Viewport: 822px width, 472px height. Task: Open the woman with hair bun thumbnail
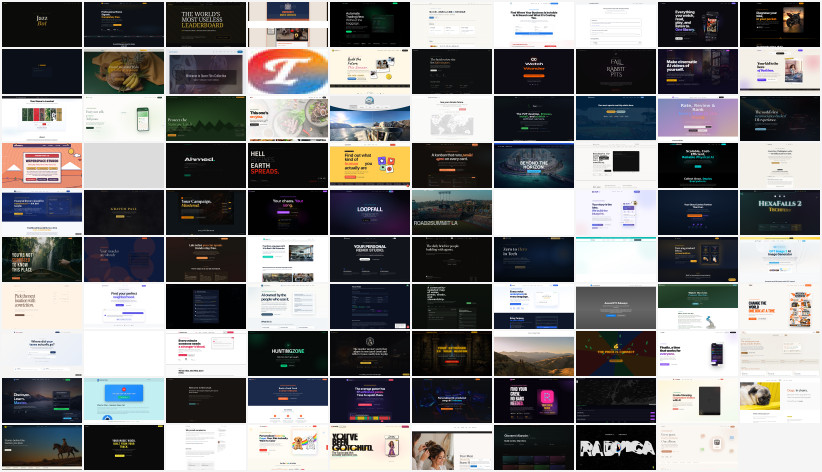(x=452, y=448)
